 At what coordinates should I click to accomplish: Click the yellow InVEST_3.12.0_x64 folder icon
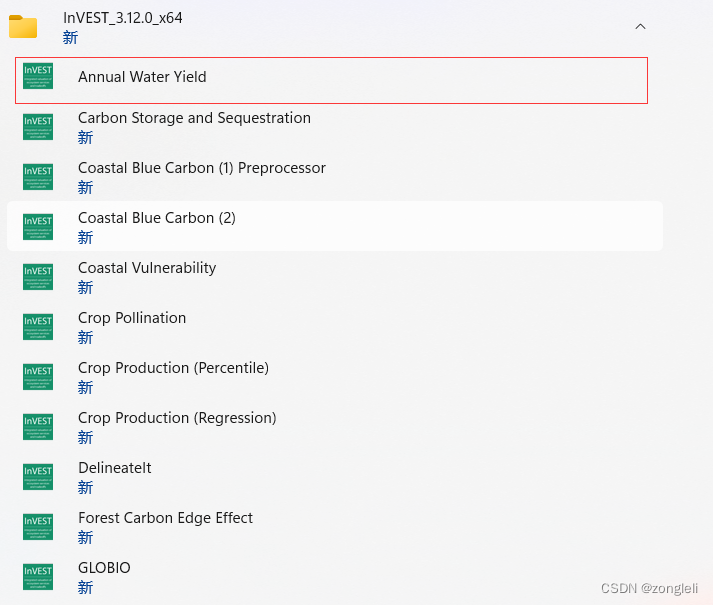(x=23, y=27)
